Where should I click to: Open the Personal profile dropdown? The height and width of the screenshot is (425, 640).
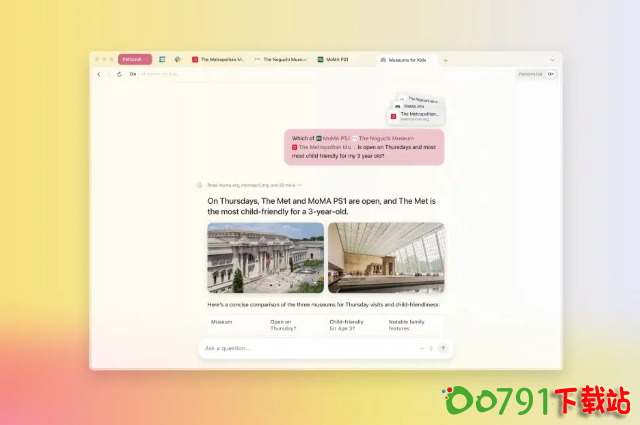pos(134,60)
